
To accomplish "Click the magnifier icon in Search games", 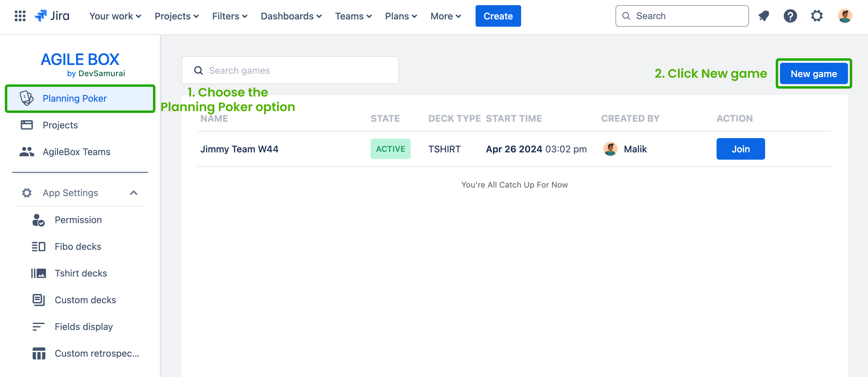I will pos(198,70).
